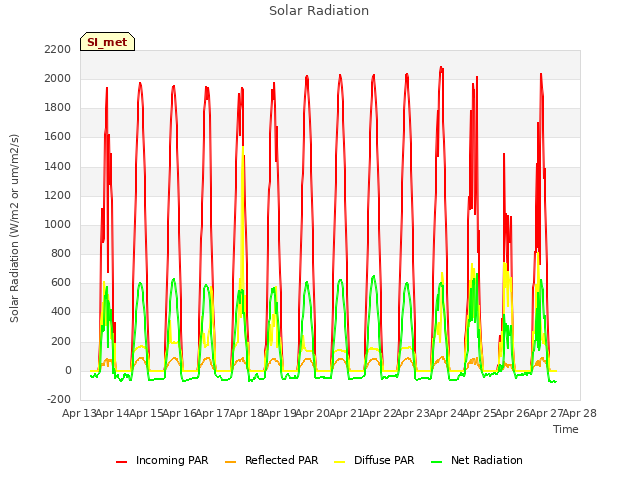This screenshot has width=640, height=480.
Task: Click the 1800 y-axis tick label
Action: point(58,108)
